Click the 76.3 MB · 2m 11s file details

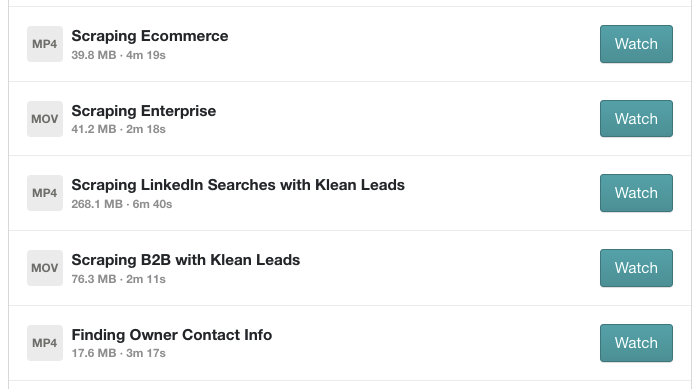[118, 279]
